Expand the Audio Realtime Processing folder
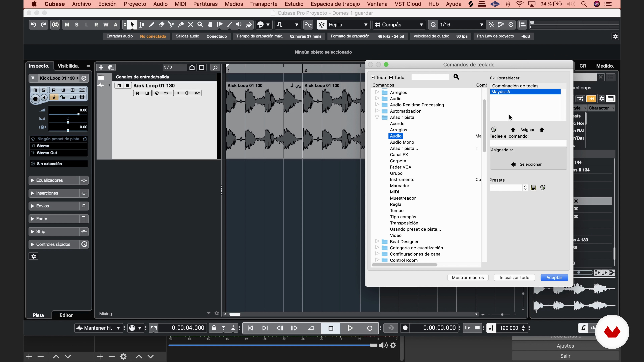The width and height of the screenshot is (644, 362). 377,104
